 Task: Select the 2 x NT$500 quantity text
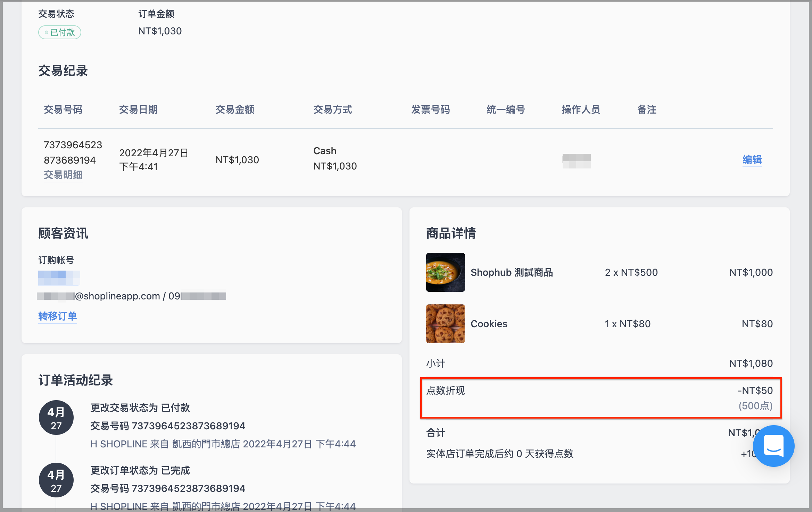[x=631, y=272]
